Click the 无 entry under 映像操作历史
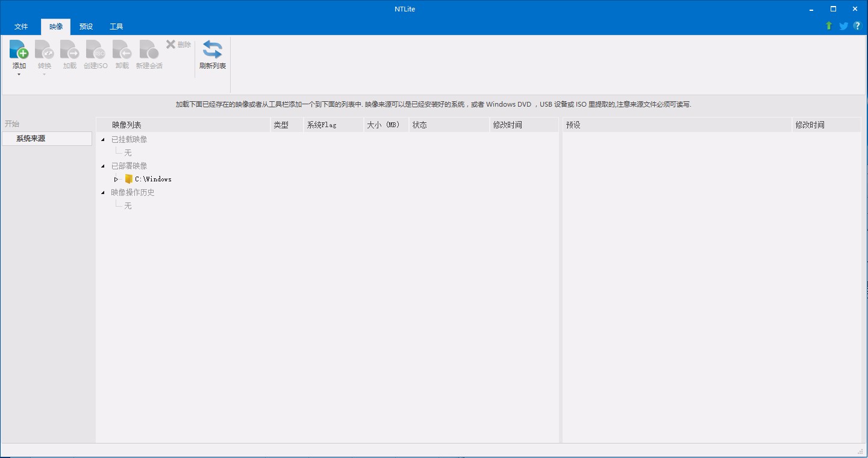 tap(128, 205)
